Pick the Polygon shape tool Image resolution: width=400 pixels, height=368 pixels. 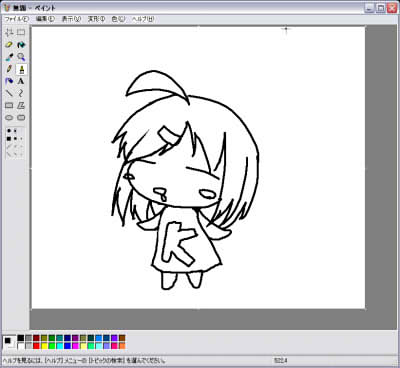[x=21, y=106]
